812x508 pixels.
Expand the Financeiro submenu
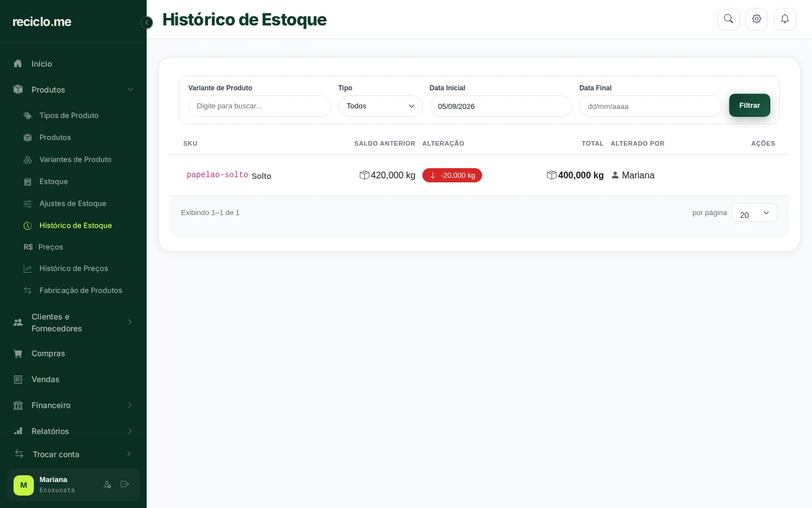tap(130, 405)
